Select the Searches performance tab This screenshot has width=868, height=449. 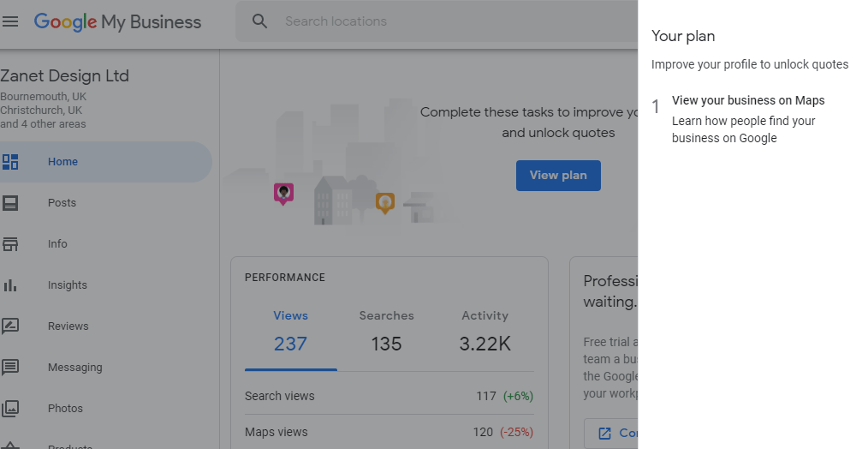(386, 332)
